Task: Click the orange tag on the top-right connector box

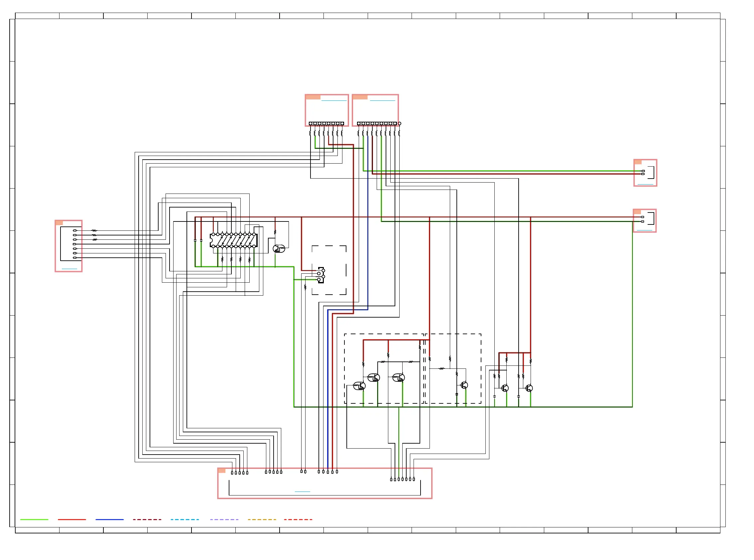Action: tap(360, 97)
